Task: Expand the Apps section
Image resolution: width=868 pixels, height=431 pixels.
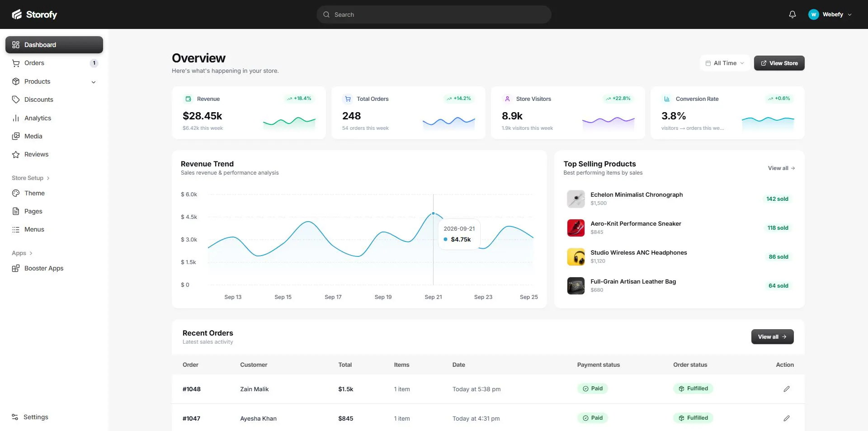Action: (22, 253)
